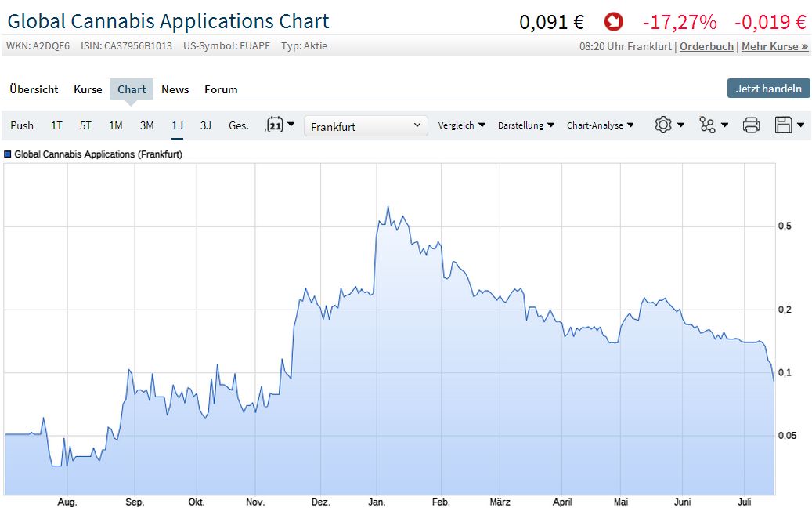
Task: Switch chart to 3M time range
Action: coord(146,125)
